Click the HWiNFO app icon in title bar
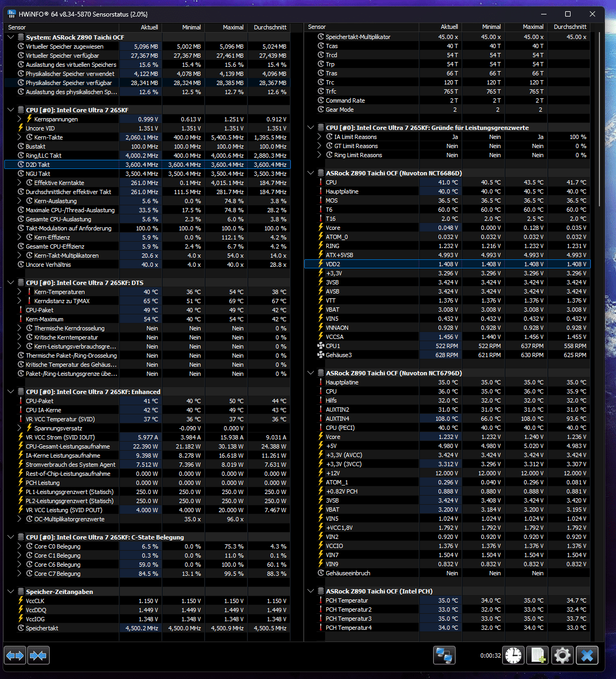Screen dimensions: 616x679 coord(12,14)
